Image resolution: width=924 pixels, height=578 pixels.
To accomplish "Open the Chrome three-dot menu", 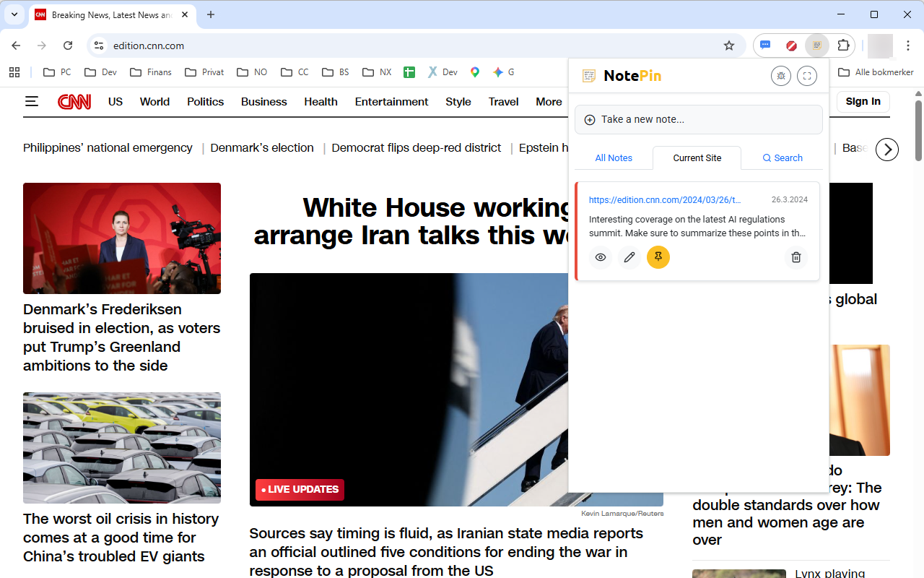I will [x=907, y=46].
